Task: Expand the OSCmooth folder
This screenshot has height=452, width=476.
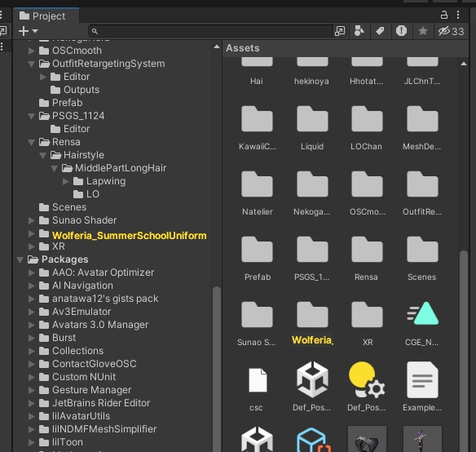Action: (31, 51)
